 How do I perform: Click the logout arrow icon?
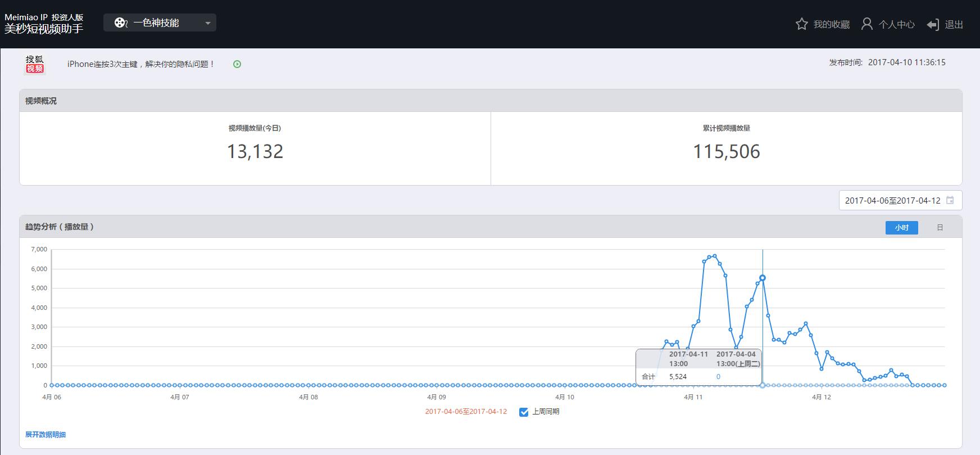[933, 25]
